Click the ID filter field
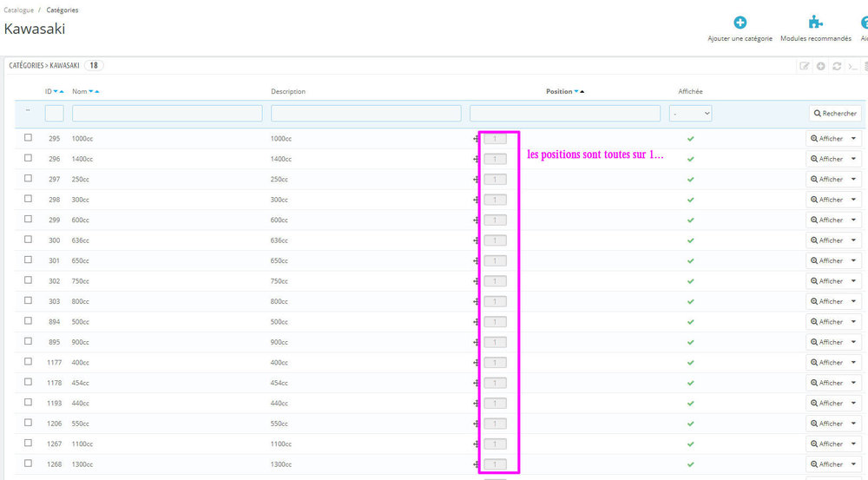 click(54, 114)
